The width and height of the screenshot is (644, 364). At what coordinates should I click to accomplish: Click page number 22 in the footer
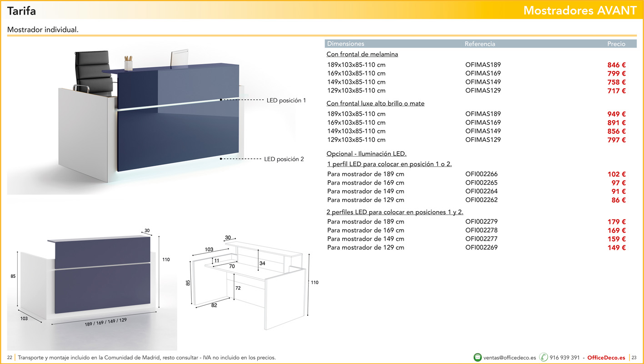click(x=10, y=358)
